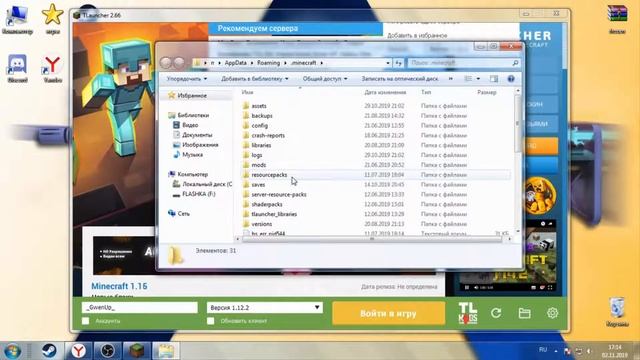Open Документы library

(x=197, y=135)
